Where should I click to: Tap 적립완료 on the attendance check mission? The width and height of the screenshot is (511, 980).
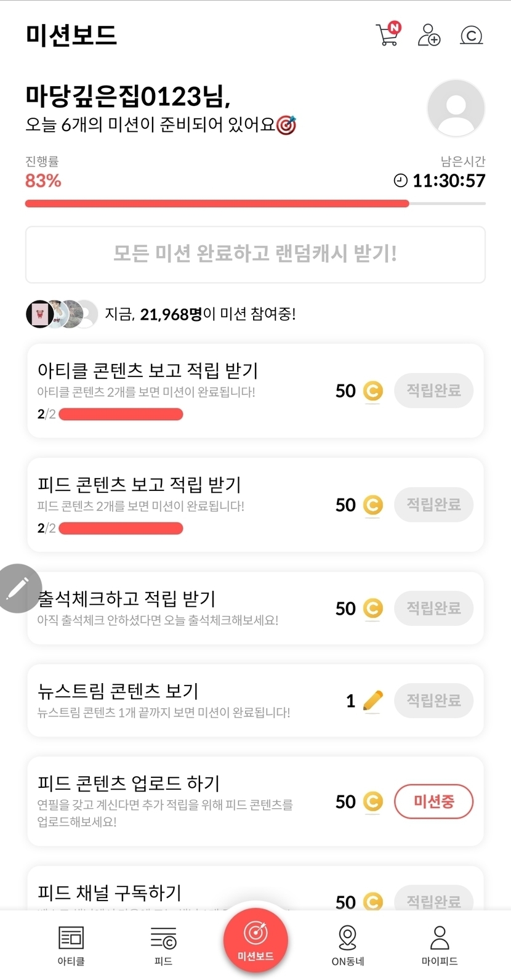(x=433, y=608)
